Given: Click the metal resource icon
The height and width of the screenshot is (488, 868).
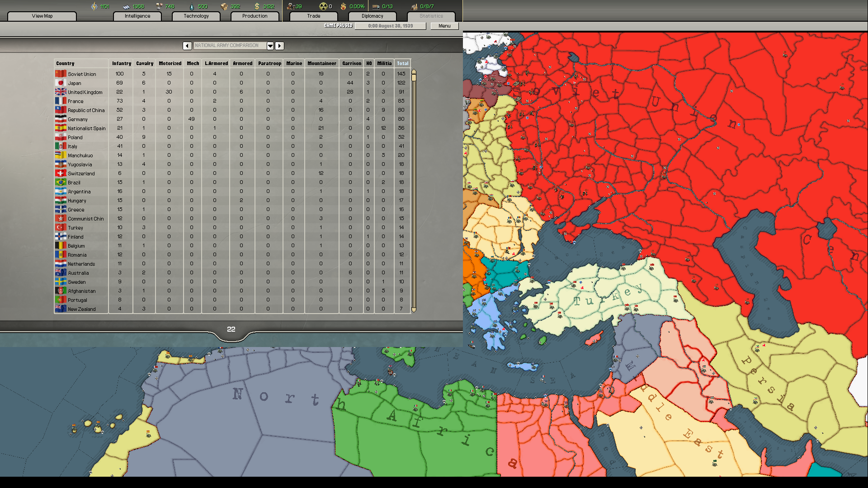Looking at the screenshot, I should [125, 6].
